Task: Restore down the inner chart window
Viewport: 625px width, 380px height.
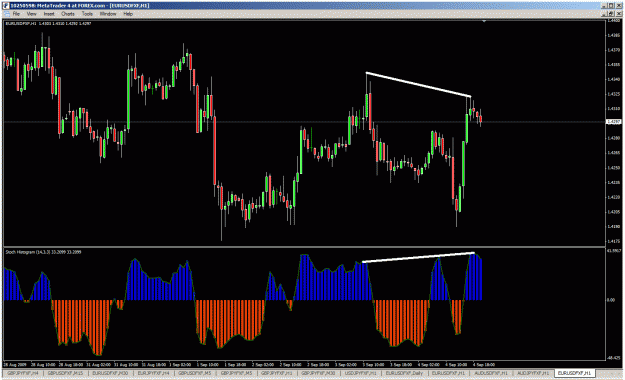Action: [x=611, y=14]
